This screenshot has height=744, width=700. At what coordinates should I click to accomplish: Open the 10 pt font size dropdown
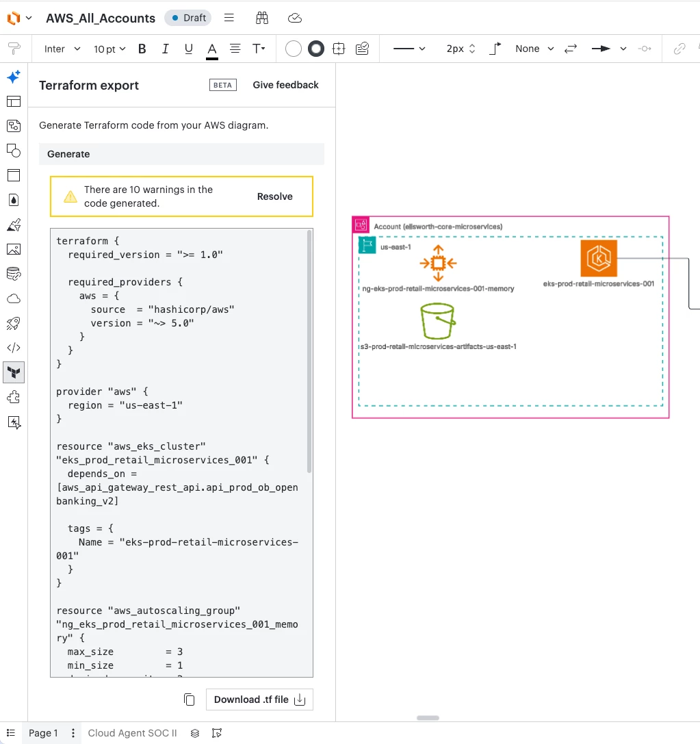coord(109,49)
